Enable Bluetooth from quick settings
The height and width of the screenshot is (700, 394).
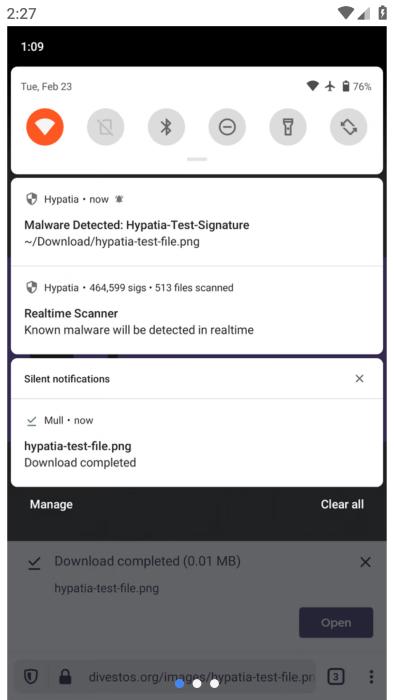[166, 127]
